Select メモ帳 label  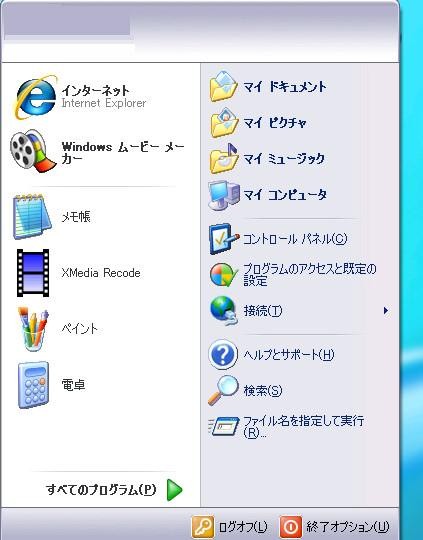(x=76, y=217)
